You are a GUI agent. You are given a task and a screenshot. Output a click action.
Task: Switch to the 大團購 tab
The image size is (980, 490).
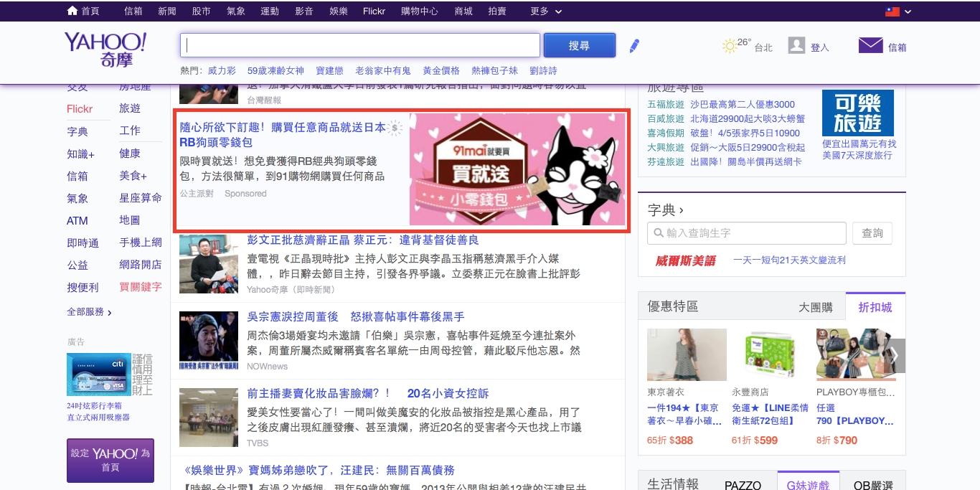816,307
